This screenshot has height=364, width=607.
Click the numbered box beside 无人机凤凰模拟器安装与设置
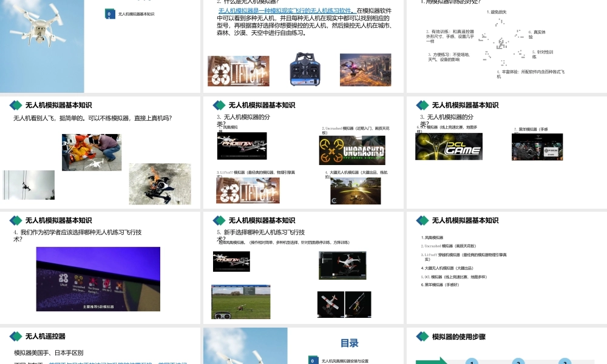[313, 360]
